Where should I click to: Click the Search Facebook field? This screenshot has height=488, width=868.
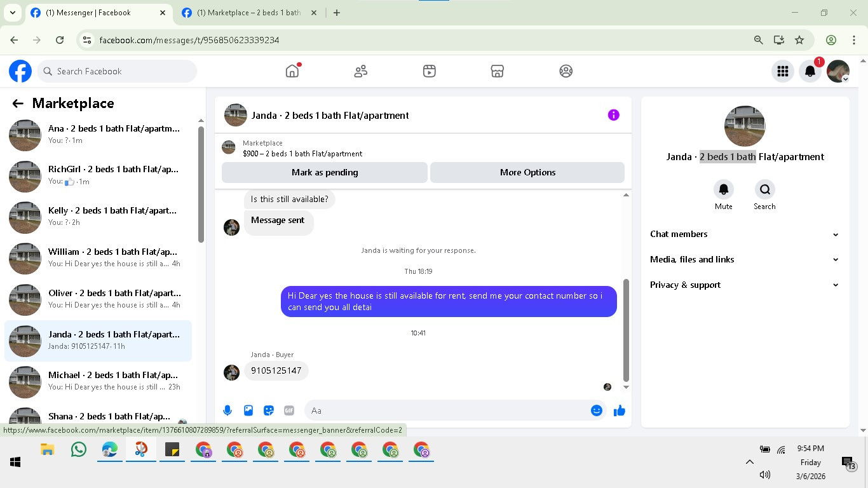(x=117, y=71)
